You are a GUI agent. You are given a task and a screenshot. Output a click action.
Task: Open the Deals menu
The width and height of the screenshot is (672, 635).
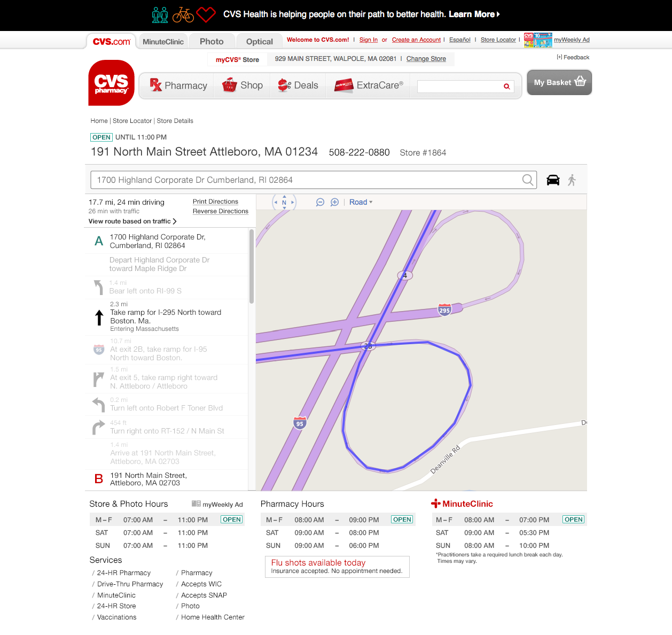[298, 86]
